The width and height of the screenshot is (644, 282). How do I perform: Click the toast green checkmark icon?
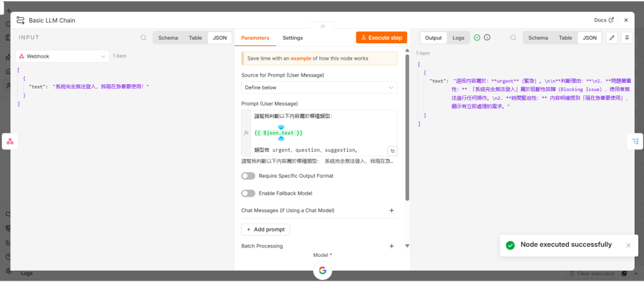510,245
